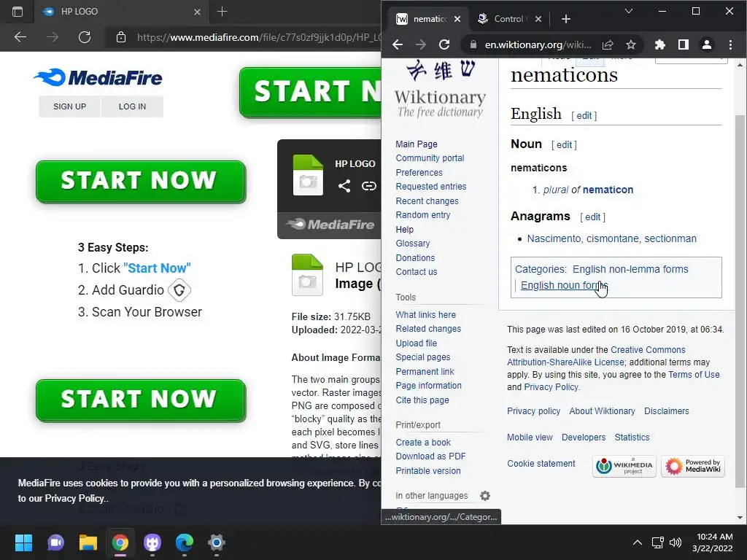
Task: Click the Chrome address bar URL
Action: [x=538, y=44]
